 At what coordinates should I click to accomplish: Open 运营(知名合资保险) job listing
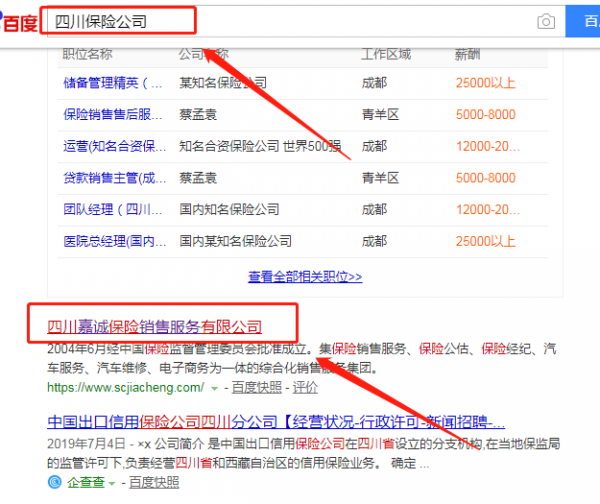(x=112, y=146)
